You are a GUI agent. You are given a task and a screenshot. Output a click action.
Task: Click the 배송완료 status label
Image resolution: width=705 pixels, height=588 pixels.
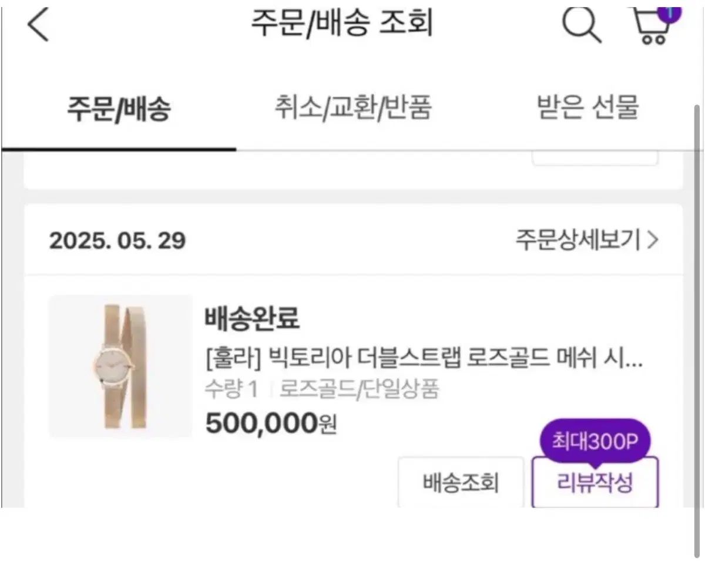pyautogui.click(x=252, y=318)
